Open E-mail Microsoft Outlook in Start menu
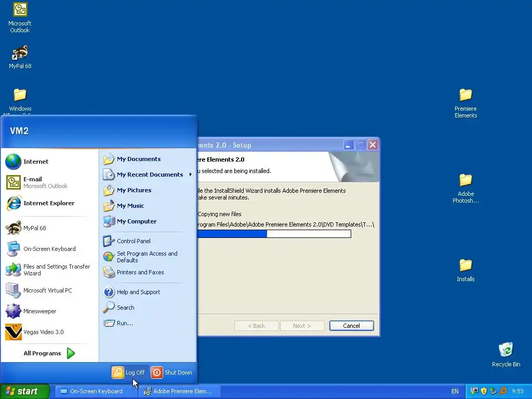 pyautogui.click(x=49, y=182)
